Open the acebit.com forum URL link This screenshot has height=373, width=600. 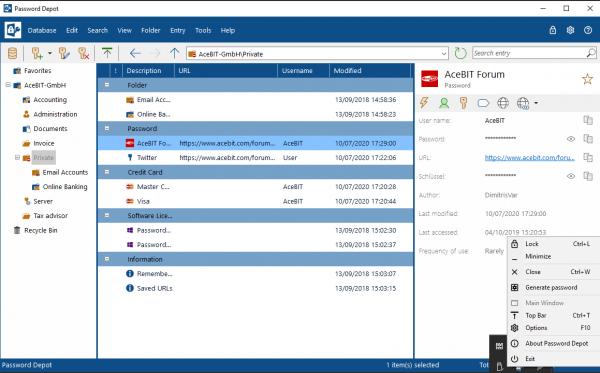pos(530,157)
